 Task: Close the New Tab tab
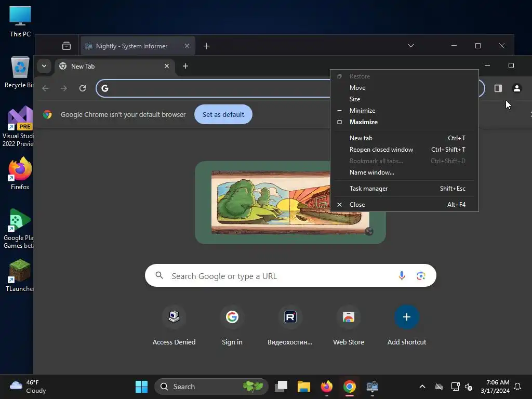click(167, 66)
